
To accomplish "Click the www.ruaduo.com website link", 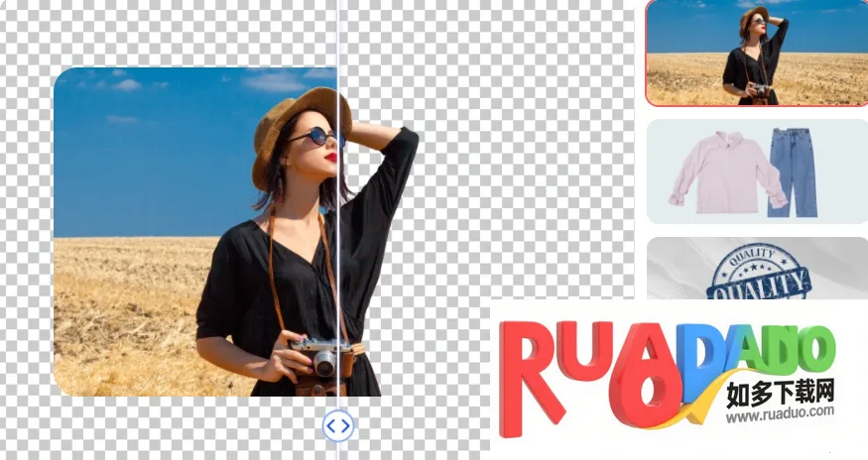I will (779, 416).
